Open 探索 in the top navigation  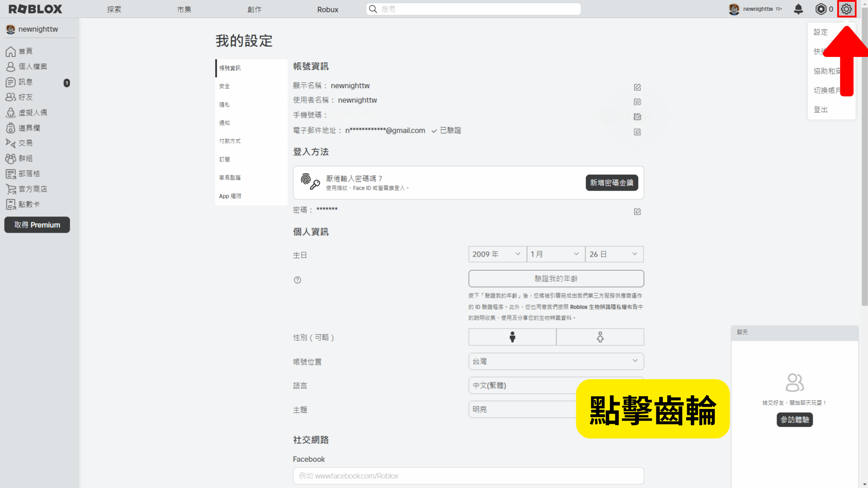coord(114,9)
